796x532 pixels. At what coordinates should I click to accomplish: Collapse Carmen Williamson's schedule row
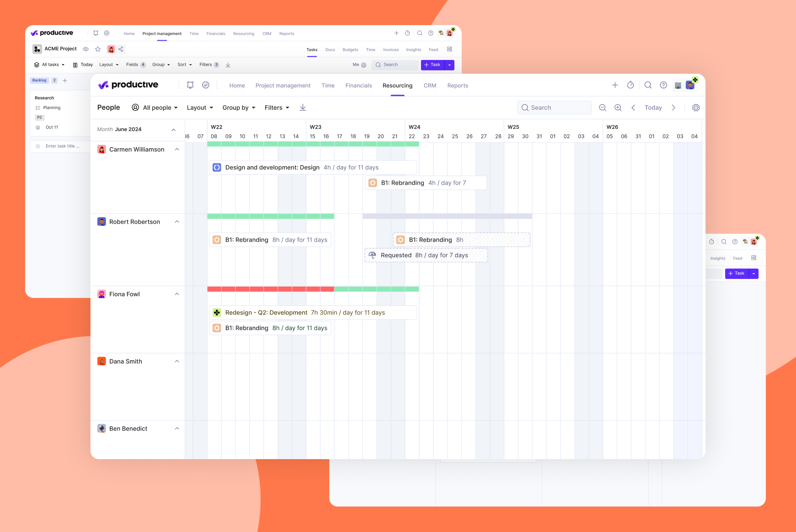[177, 149]
